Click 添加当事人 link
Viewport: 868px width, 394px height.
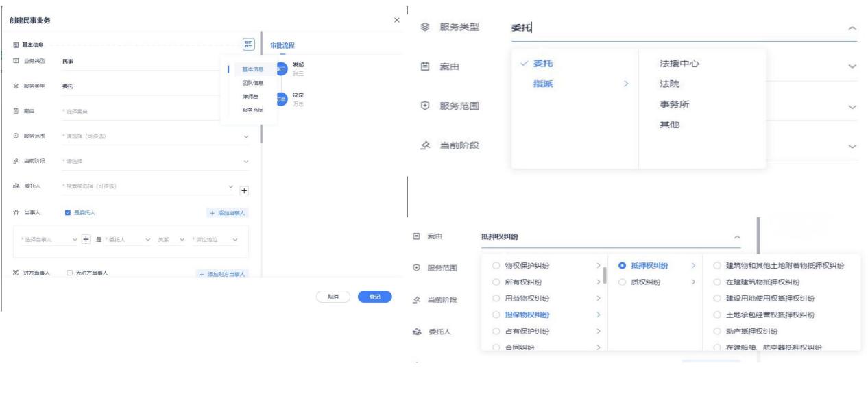[x=228, y=213]
